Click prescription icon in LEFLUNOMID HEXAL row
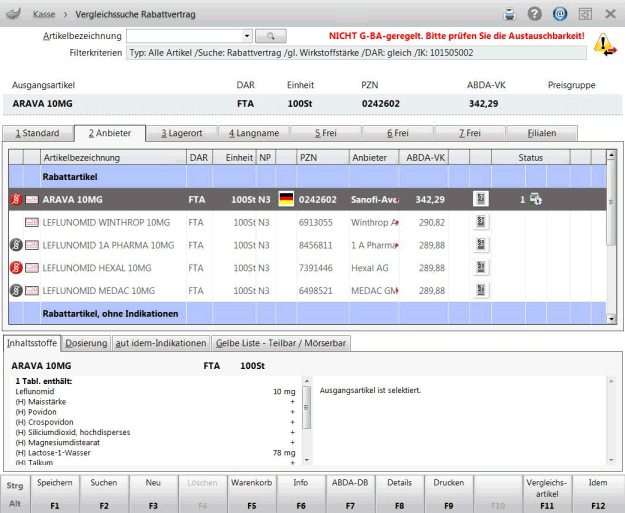 point(32,267)
